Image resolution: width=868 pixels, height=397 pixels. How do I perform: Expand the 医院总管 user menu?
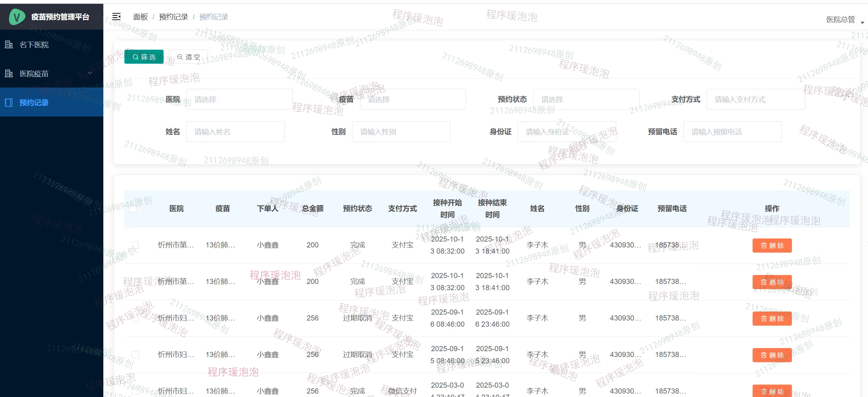tap(845, 20)
